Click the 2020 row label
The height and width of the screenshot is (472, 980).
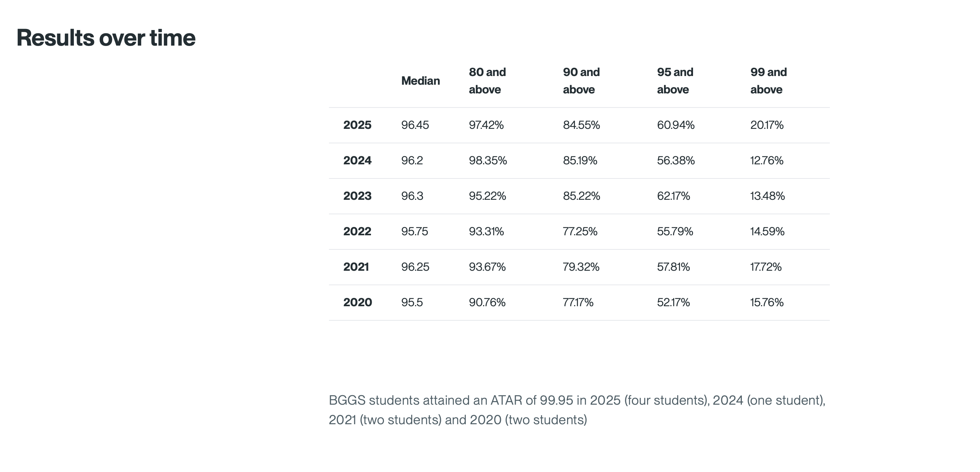[x=357, y=302]
